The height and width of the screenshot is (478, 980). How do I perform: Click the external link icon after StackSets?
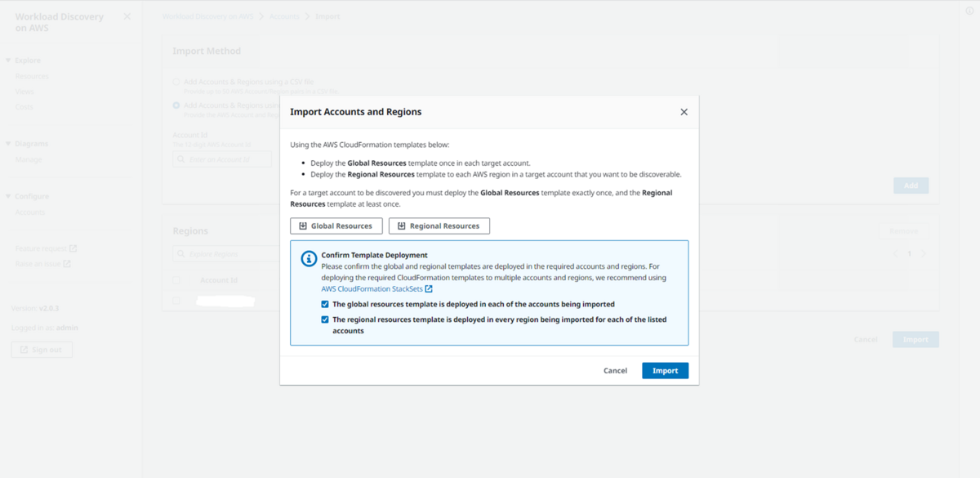click(429, 288)
